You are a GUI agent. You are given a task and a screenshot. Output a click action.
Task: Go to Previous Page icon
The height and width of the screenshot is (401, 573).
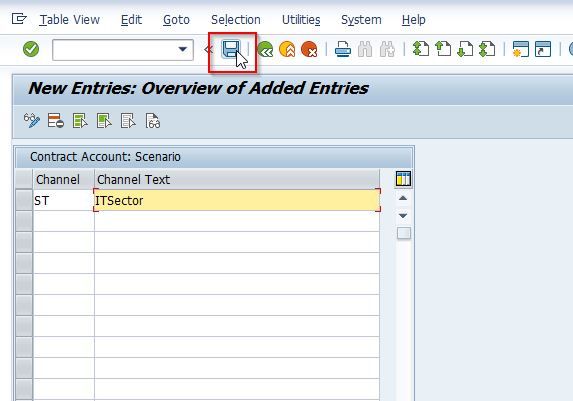pos(443,49)
